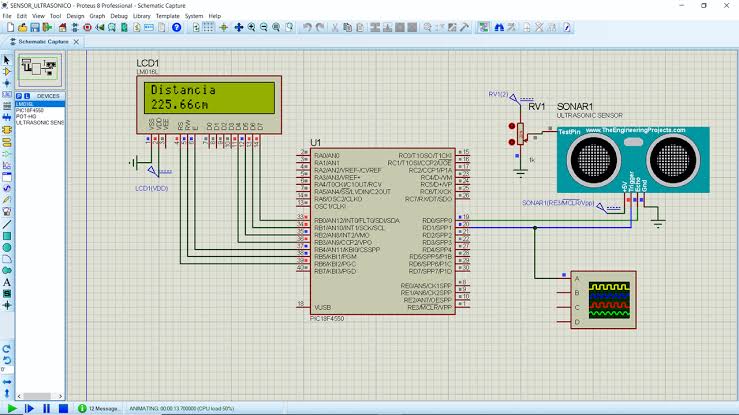The width and height of the screenshot is (739, 415).
Task: Select the Virtual Instruments Mode tool
Action: (x=7, y=212)
